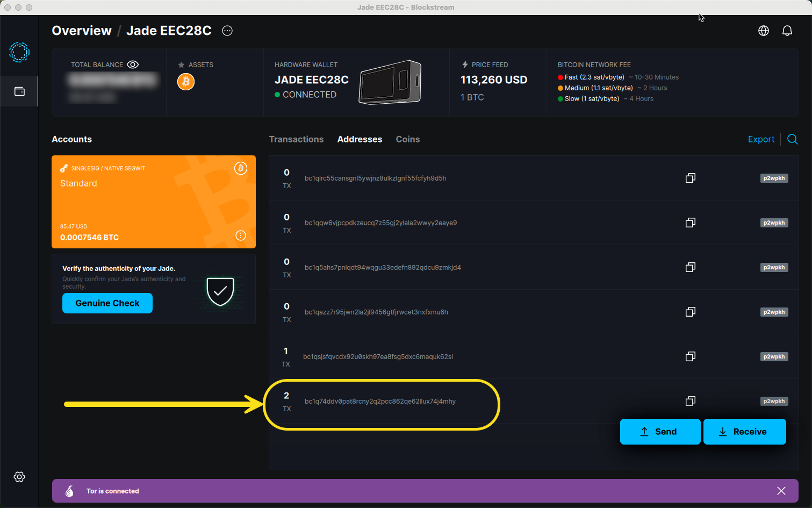Copy the address ending in 9d5h
Screen dimensions: 812x508
(691, 178)
